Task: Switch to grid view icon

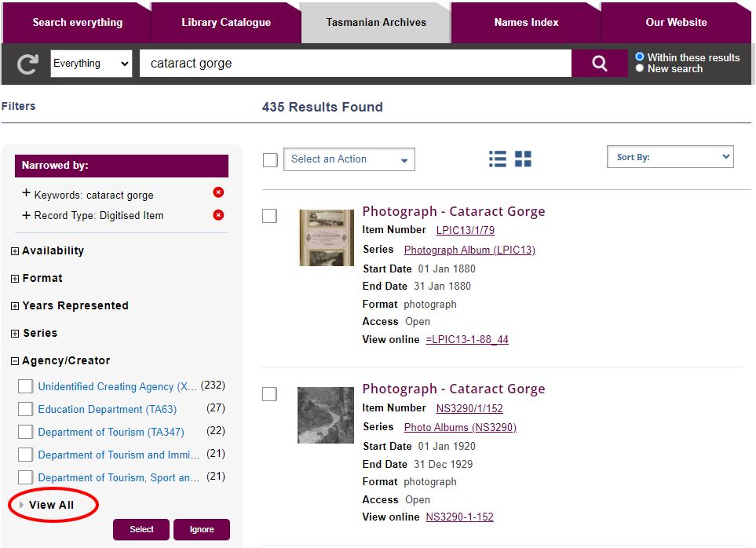Action: tap(523, 159)
